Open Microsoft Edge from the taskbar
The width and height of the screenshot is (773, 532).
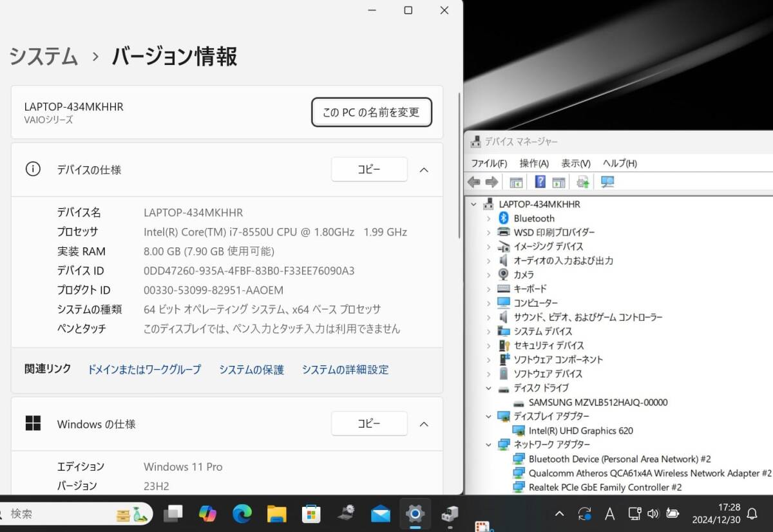242,513
